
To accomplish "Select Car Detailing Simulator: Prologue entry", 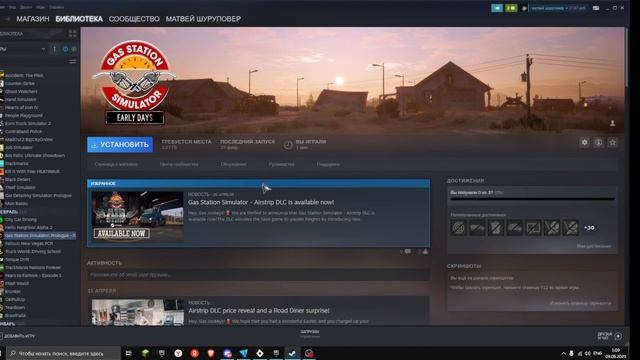I will click(x=38, y=196).
